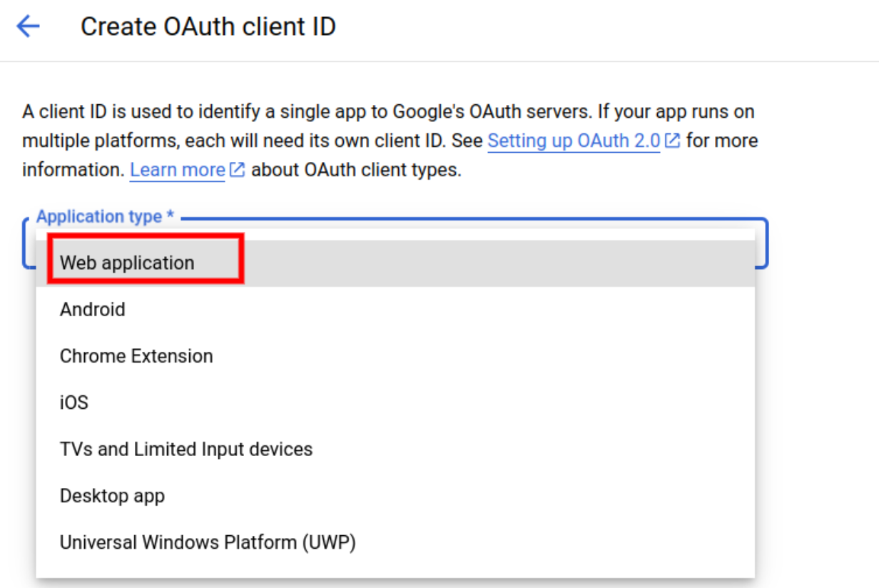Pick Universal Windows Platform (UWP)
This screenshot has width=879, height=588.
point(208,542)
